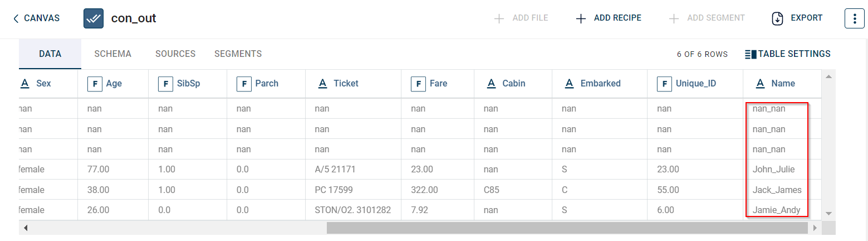Open the Sources tab

coord(175,54)
